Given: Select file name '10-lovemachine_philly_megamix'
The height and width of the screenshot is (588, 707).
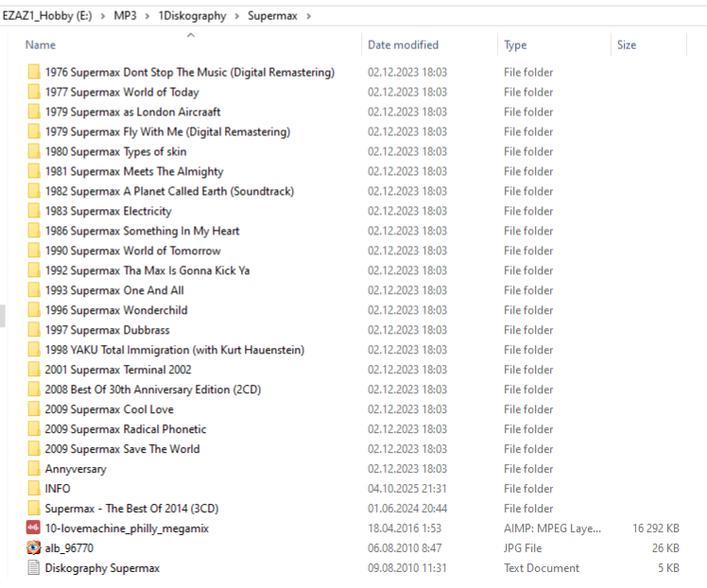Looking at the screenshot, I should 128,528.
